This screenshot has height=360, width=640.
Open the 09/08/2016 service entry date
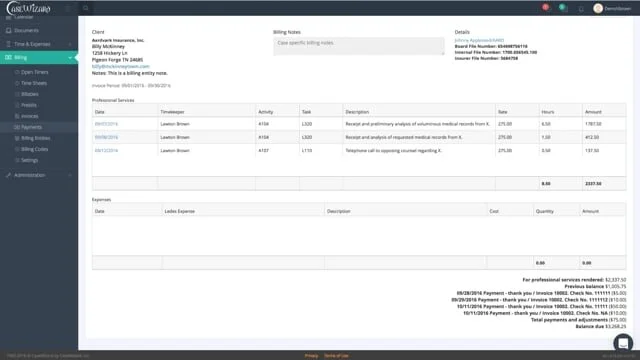(x=106, y=138)
